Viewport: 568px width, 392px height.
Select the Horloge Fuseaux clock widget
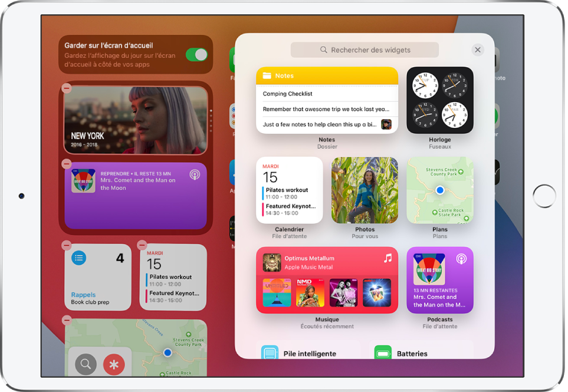[440, 100]
